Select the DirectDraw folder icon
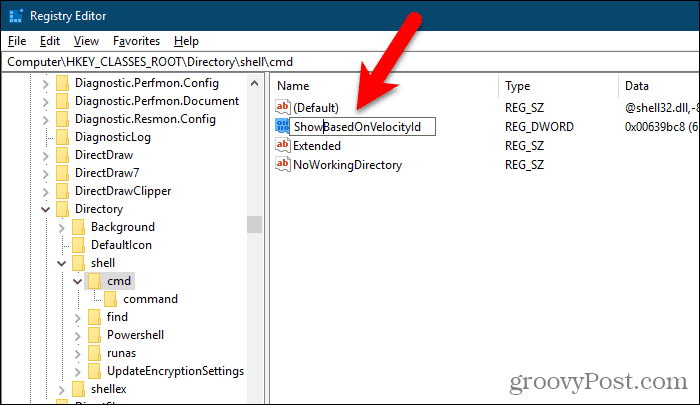 coord(62,155)
